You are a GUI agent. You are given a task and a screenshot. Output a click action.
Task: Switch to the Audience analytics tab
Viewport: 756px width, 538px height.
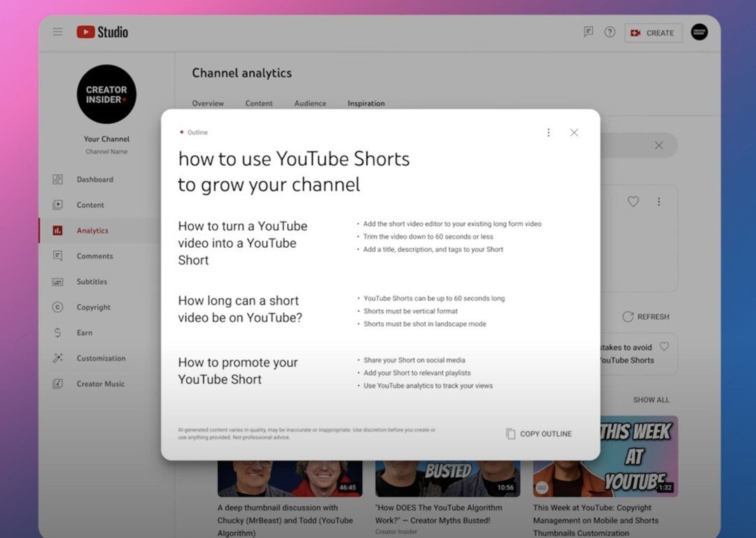point(310,103)
